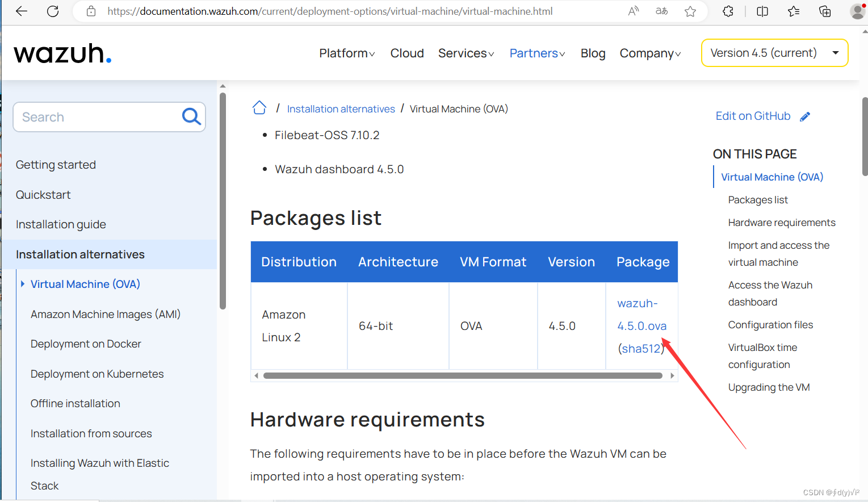868x502 pixels.
Task: Click the packages table horizontal scrollbar
Action: [x=463, y=375]
